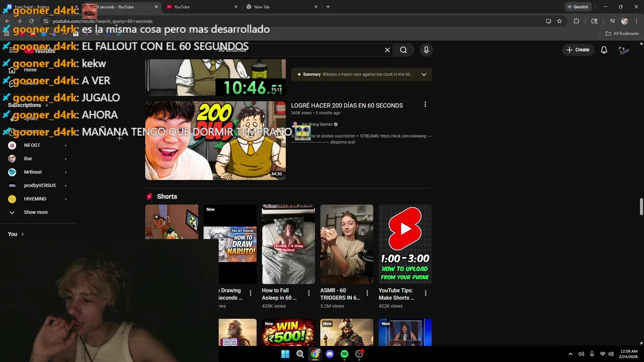
Task: Click the Windows Start button
Action: [285, 354]
